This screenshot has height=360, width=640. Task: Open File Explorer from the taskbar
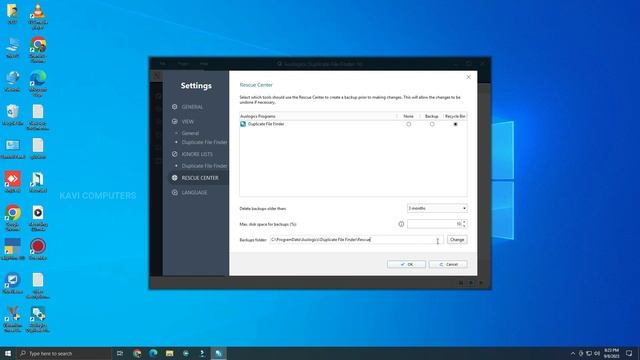pos(169,353)
